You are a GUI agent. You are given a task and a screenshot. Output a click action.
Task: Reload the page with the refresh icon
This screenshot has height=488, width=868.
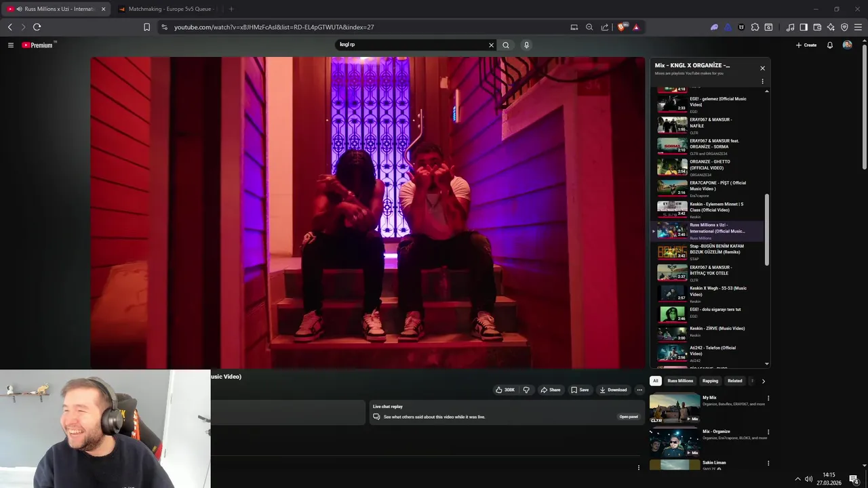pos(37,27)
